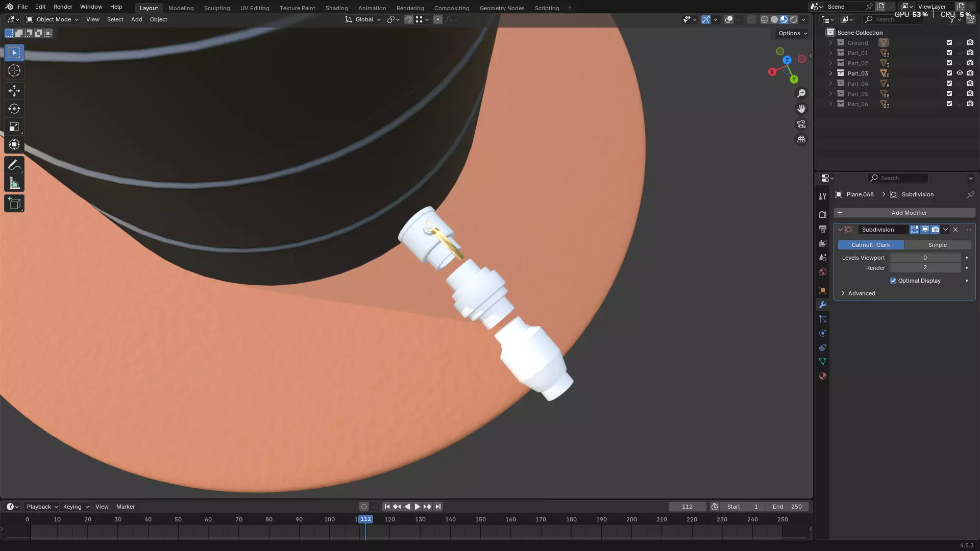Screen dimensions: 980x551
Task: Toggle Optimal Display checkbox
Action: click(x=893, y=281)
